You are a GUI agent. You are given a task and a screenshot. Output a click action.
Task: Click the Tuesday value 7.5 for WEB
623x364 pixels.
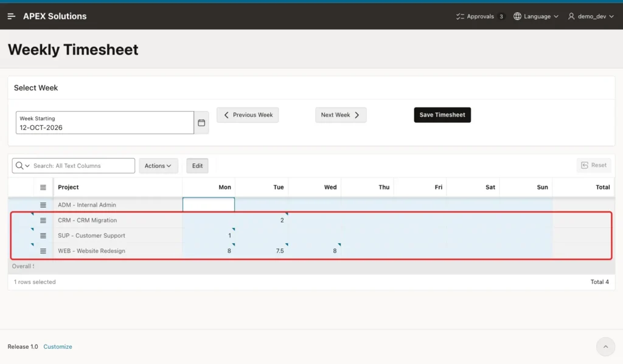coord(262,251)
